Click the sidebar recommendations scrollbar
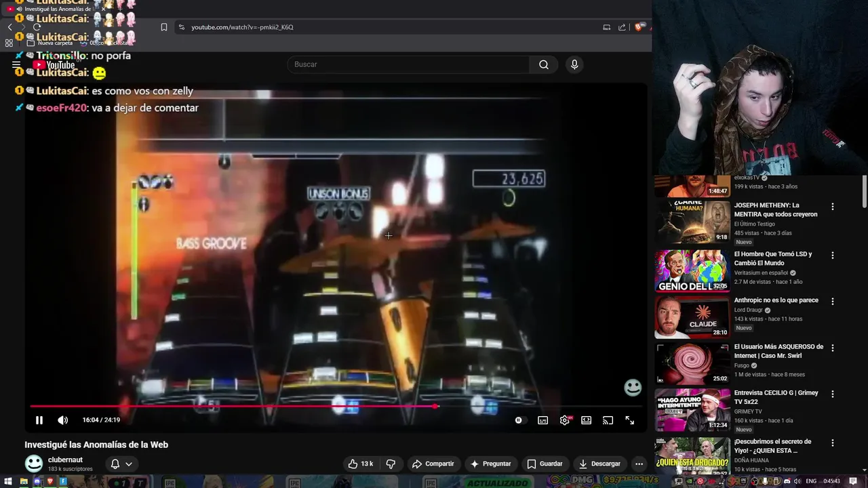Viewport: 868px width, 488px height. coord(865,191)
